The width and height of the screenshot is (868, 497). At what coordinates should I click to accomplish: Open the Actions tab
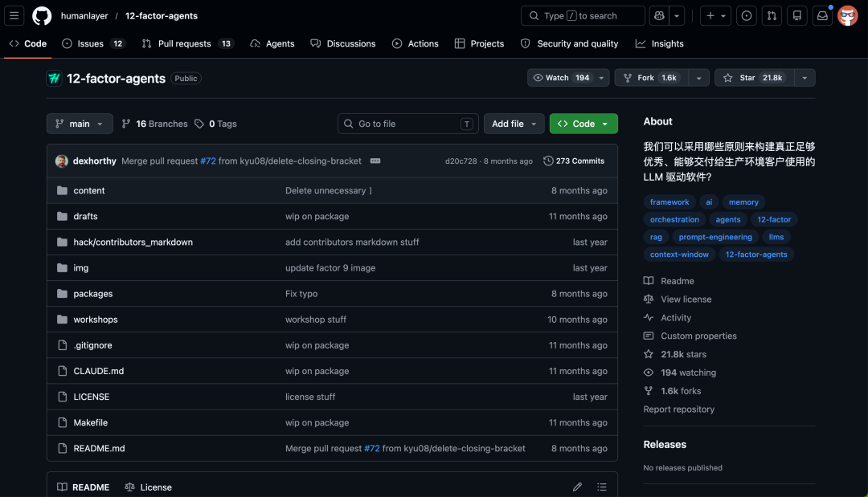point(416,43)
